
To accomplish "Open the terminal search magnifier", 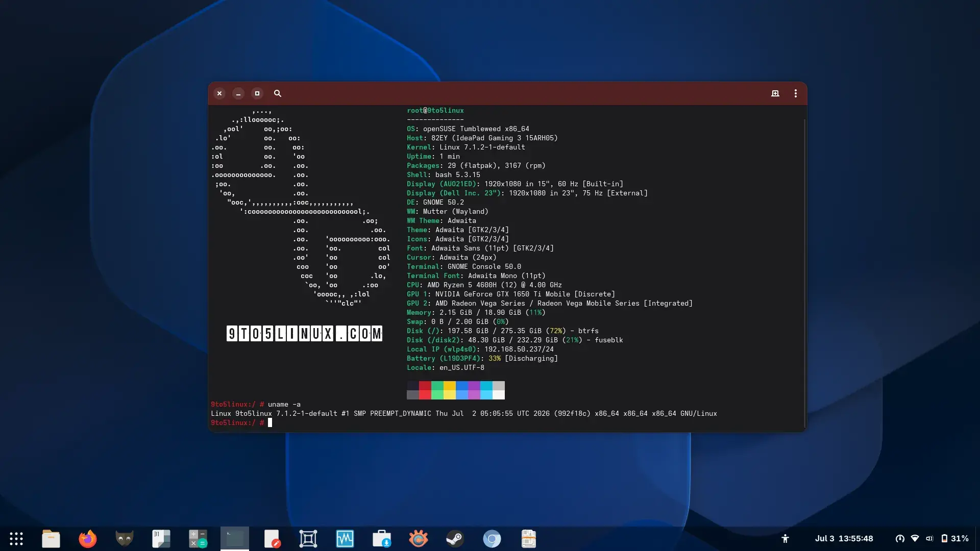I will point(278,93).
